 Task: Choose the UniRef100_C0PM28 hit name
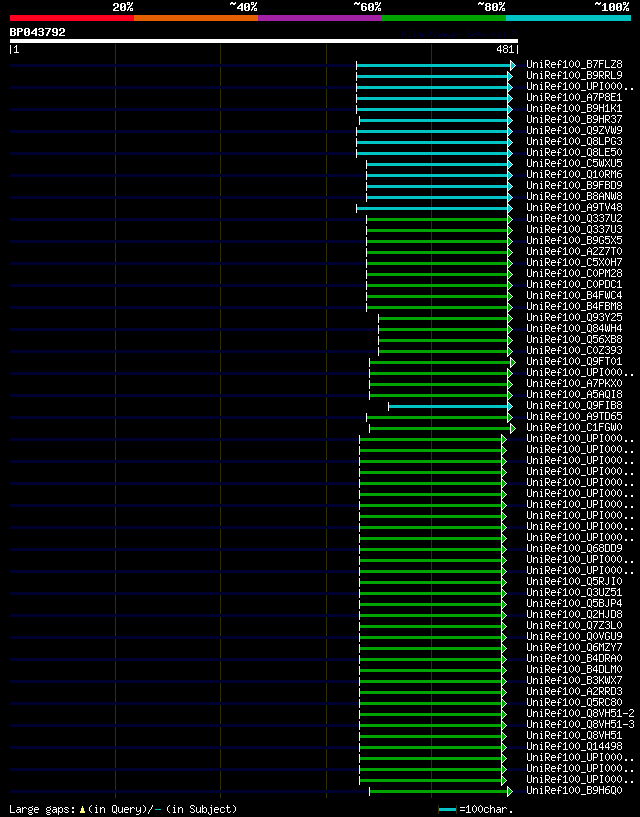point(574,274)
